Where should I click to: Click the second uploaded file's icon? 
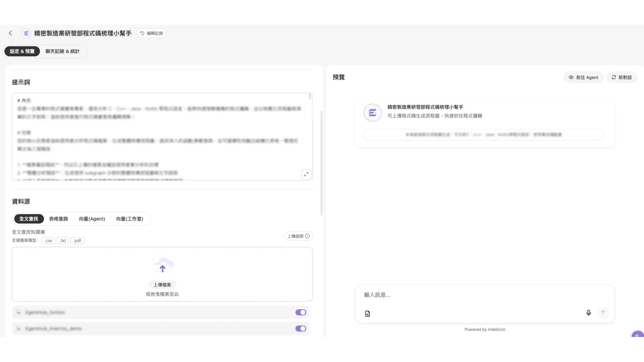tap(19, 329)
